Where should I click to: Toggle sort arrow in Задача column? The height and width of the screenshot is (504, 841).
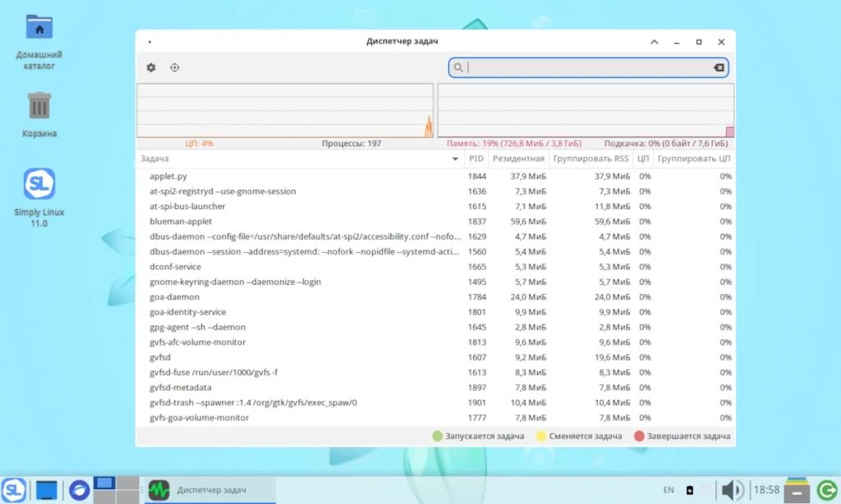(x=455, y=158)
